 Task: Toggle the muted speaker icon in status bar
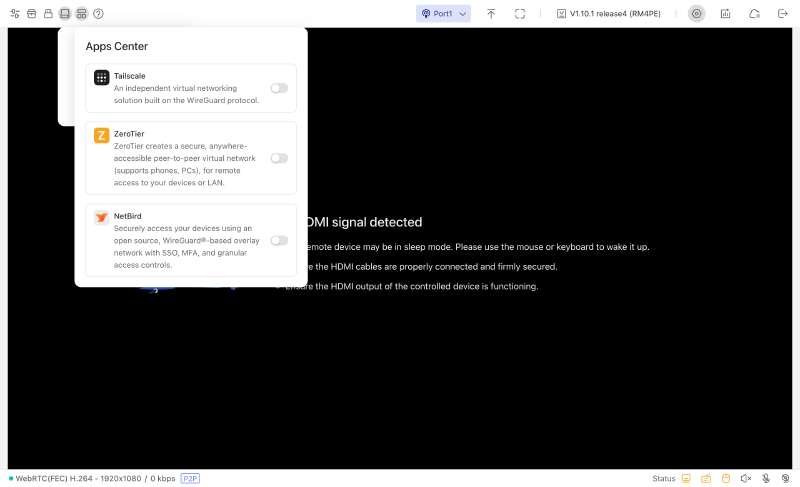click(x=746, y=478)
